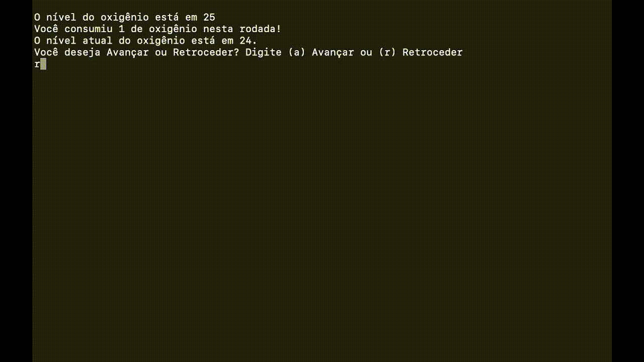Click the word 'rodada!' in second line
644x362 pixels.
(x=261, y=29)
